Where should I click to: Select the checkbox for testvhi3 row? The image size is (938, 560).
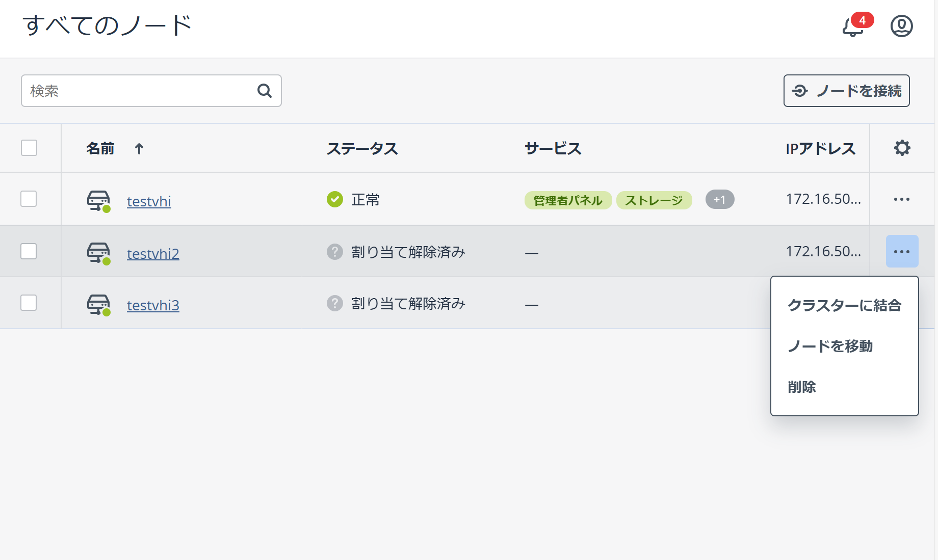pos(29,303)
